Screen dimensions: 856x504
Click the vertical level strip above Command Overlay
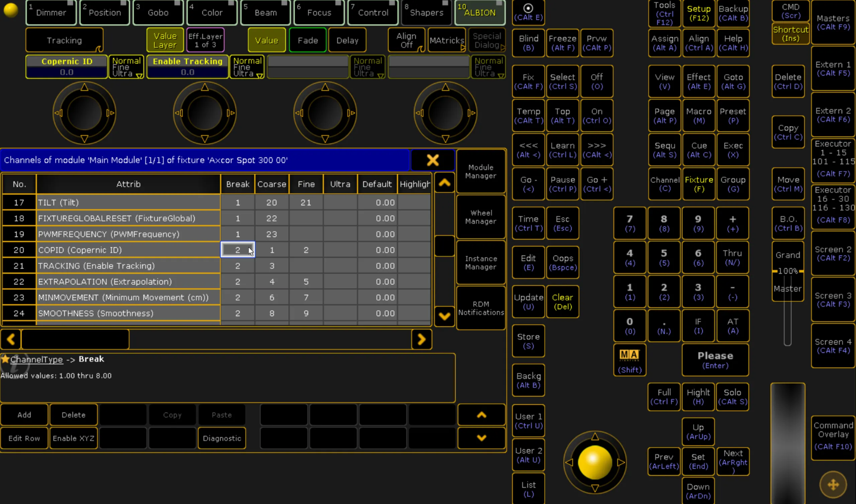pos(788,443)
